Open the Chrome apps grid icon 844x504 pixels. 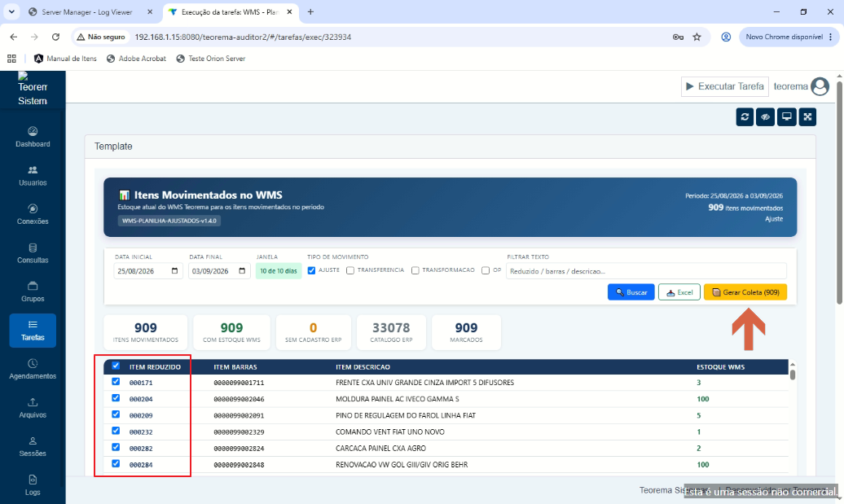click(11, 59)
